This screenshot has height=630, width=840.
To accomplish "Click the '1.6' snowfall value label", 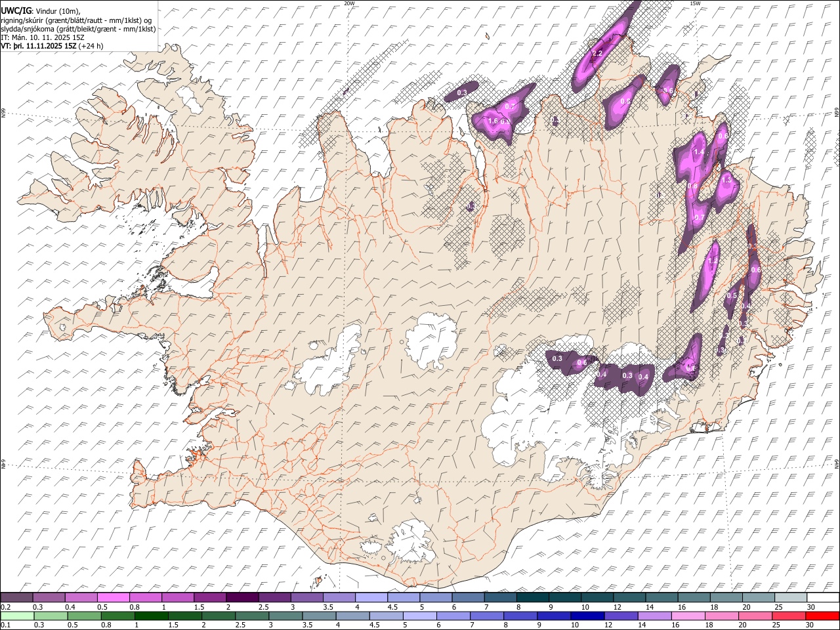I will pyautogui.click(x=493, y=121).
